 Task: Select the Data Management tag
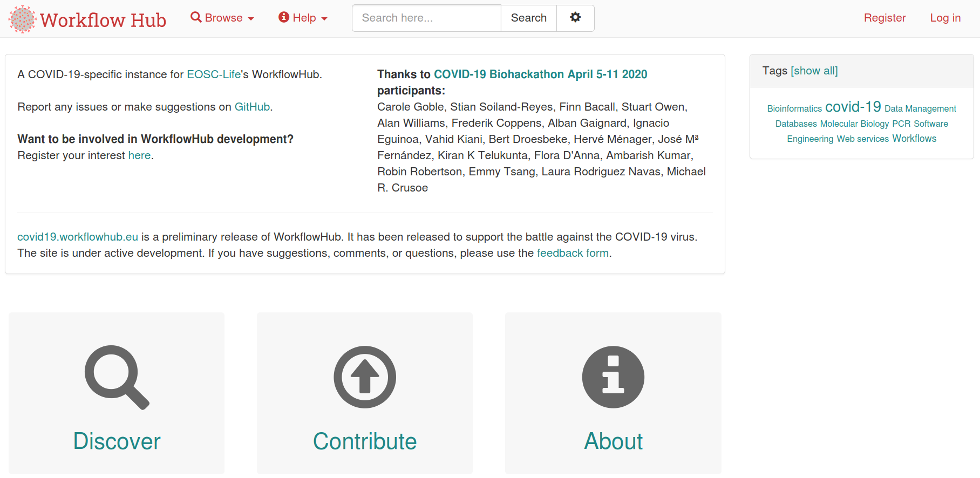[x=920, y=108]
